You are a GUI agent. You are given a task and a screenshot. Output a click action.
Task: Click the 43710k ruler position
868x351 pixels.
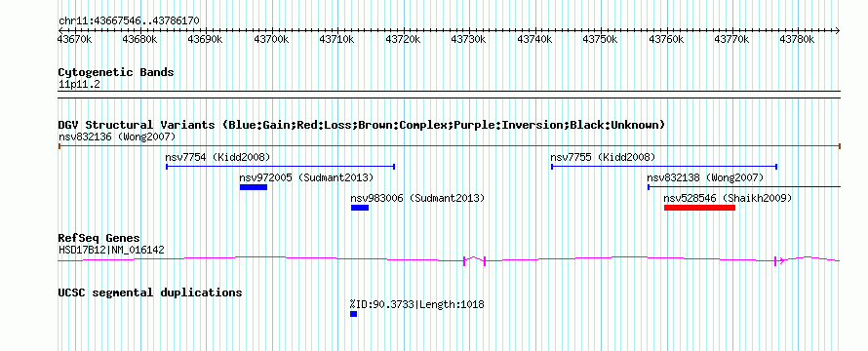coord(337,39)
